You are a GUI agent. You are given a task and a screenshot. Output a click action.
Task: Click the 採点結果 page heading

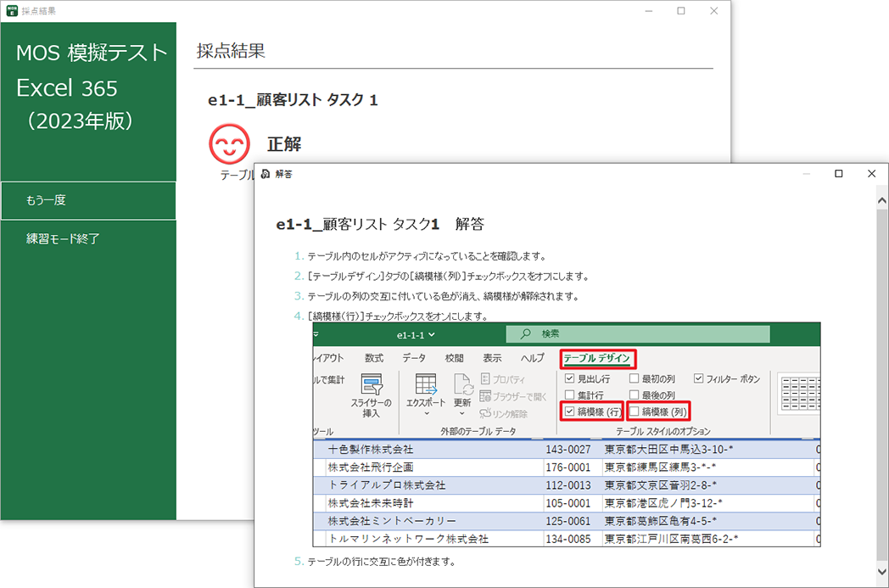pos(231,51)
